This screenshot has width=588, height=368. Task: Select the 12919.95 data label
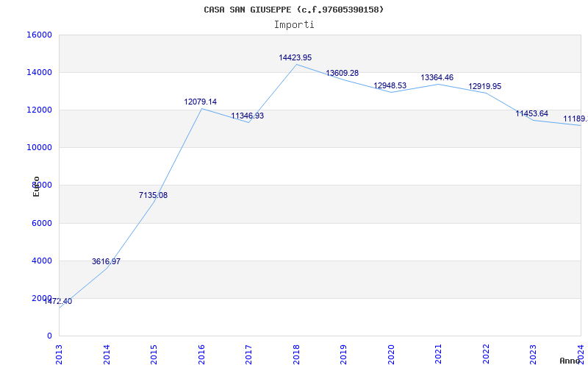click(x=485, y=86)
